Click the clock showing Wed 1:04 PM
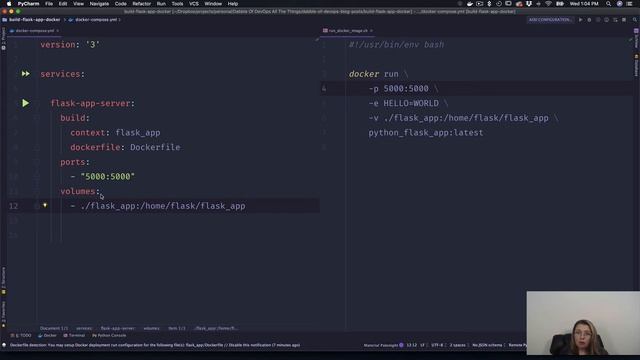 tap(584, 4)
